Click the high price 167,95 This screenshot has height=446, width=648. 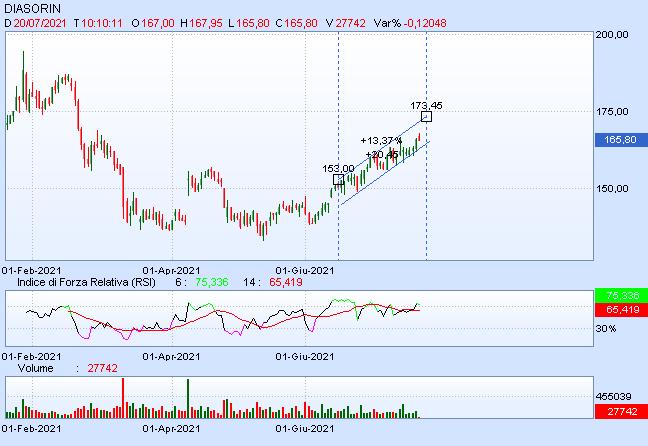tap(206, 23)
